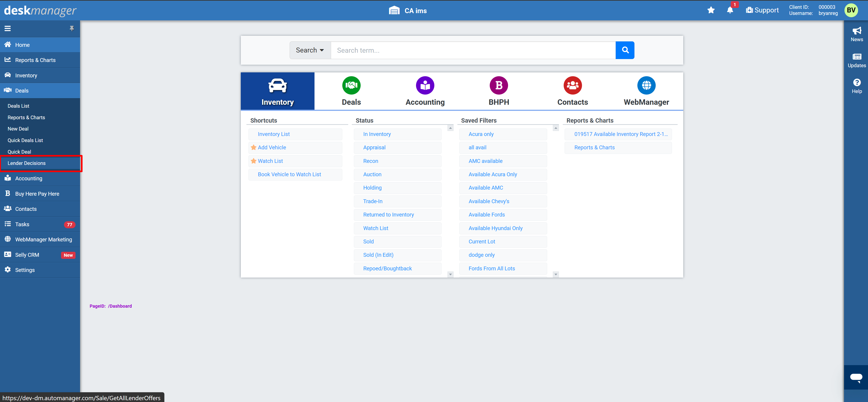Viewport: 868px width, 402px height.
Task: Open Selly CRM in sidebar
Action: 40,255
